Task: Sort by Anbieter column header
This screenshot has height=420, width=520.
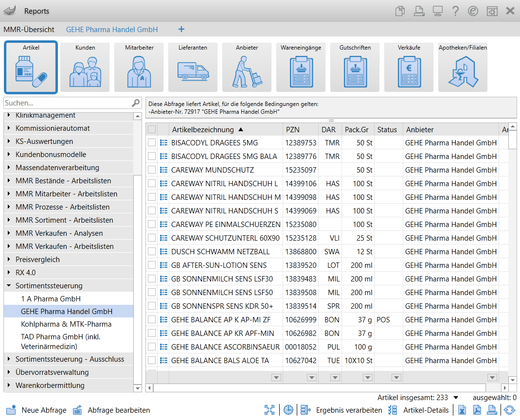Action: 451,130
